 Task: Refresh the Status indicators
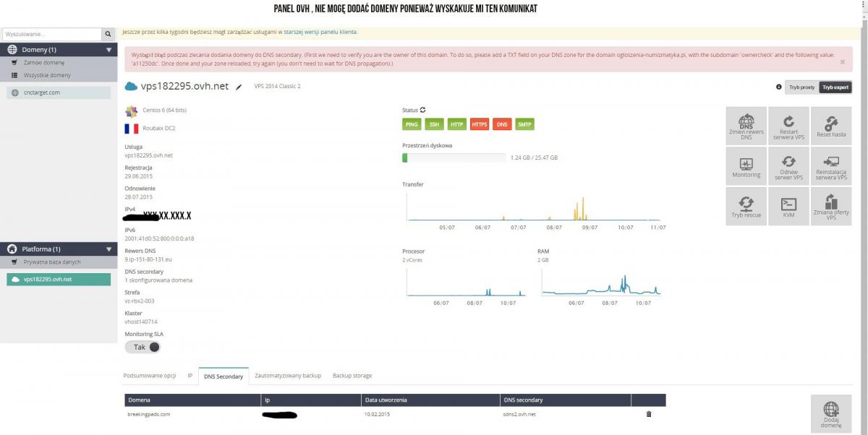[x=423, y=110]
